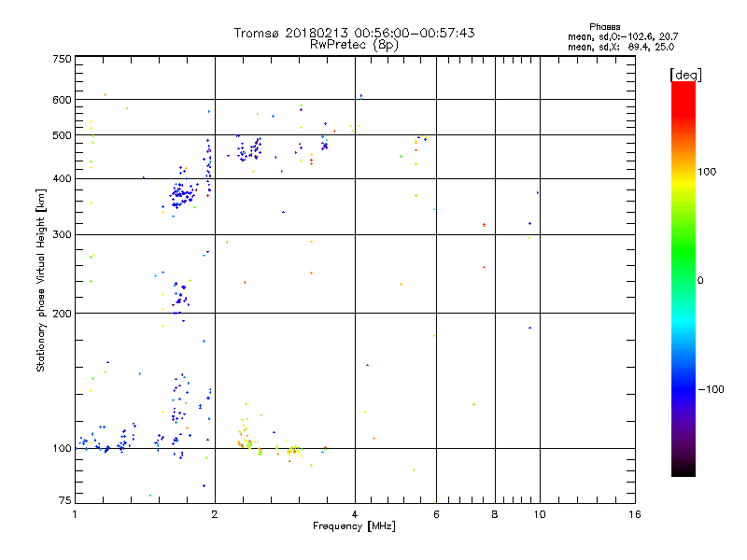Click the 'Phases' header text

pos(604,27)
